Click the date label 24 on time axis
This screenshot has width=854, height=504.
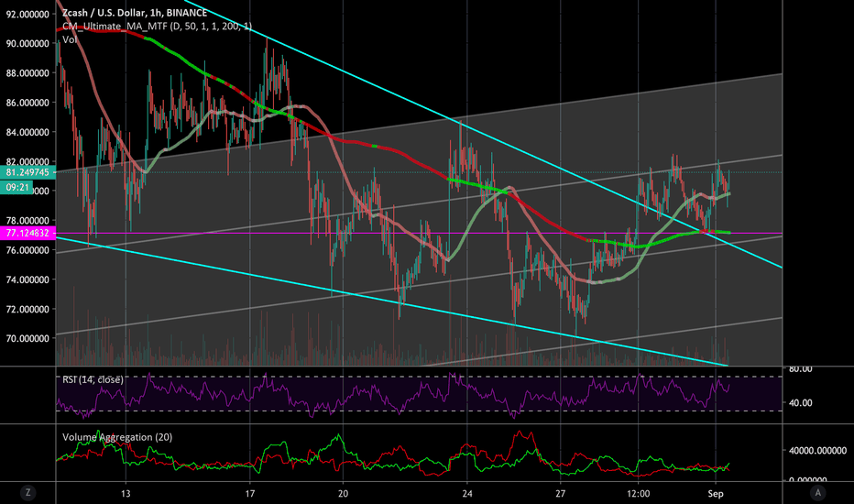(x=466, y=494)
